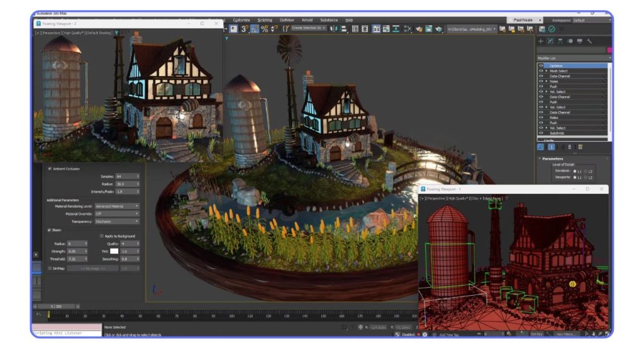Open the Utilities wrench panel

(x=589, y=41)
